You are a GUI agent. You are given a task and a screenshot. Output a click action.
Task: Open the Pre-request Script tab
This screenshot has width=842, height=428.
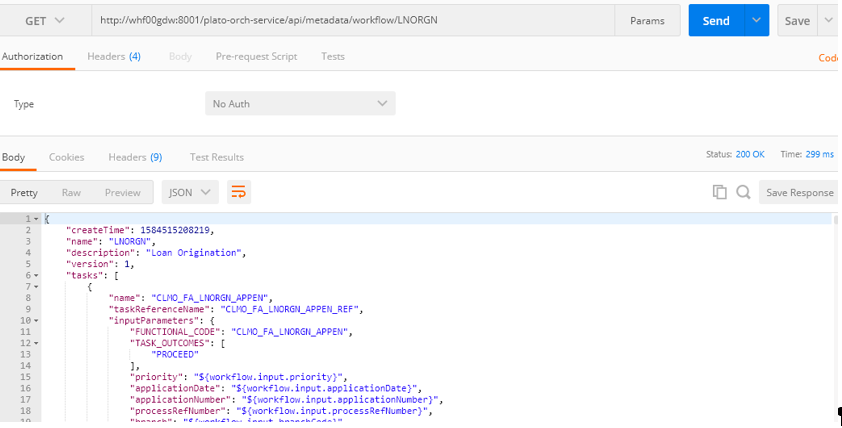256,56
